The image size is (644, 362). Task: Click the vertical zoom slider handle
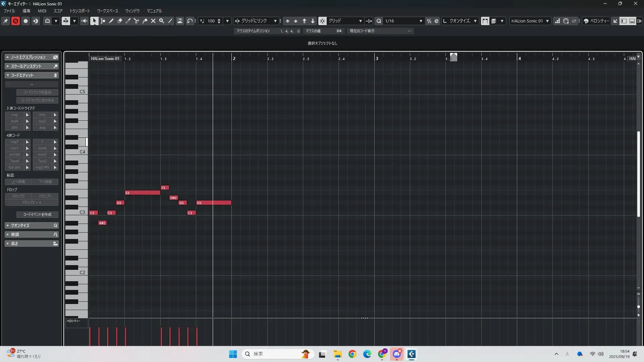coord(638,307)
